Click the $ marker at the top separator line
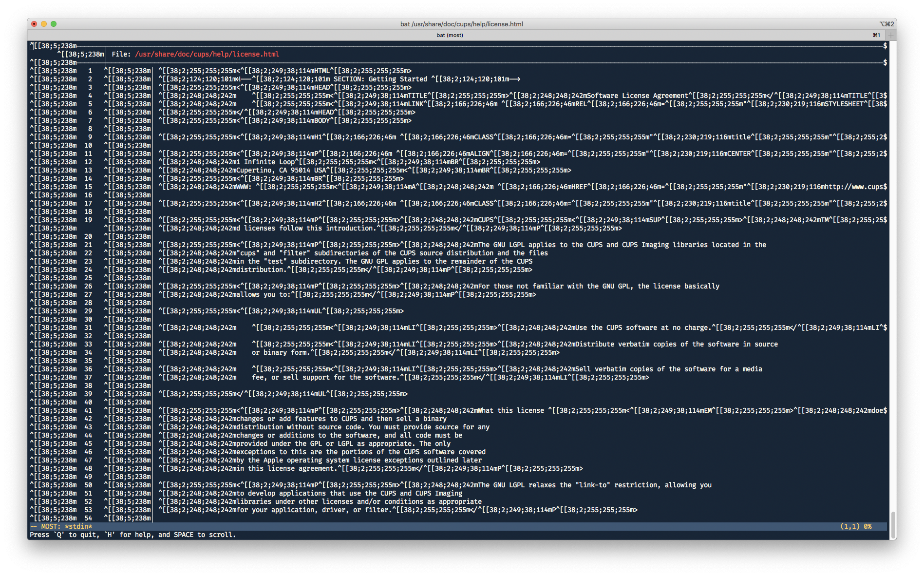Image resolution: width=924 pixels, height=576 pixels. [885, 45]
